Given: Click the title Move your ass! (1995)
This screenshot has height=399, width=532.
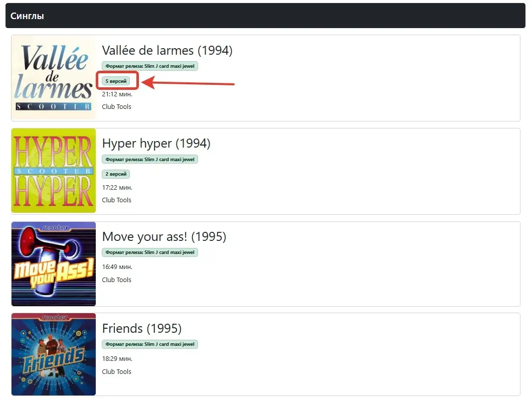Looking at the screenshot, I should (x=164, y=236).
